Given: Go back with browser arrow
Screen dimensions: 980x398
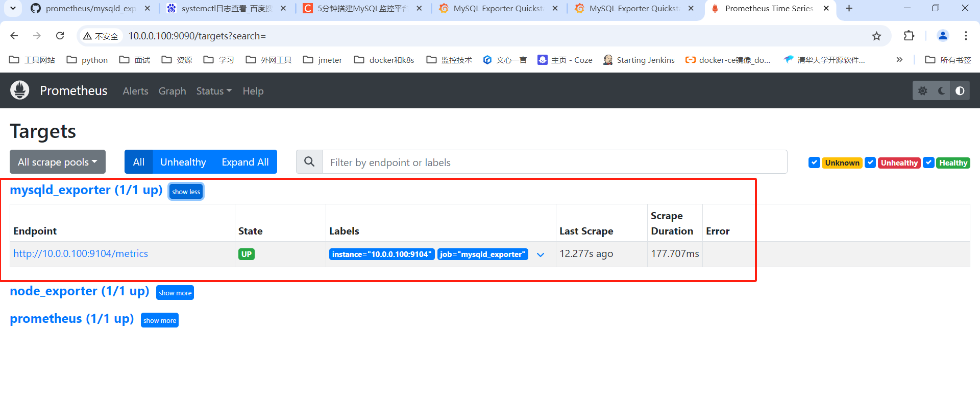Looking at the screenshot, I should pos(14,36).
